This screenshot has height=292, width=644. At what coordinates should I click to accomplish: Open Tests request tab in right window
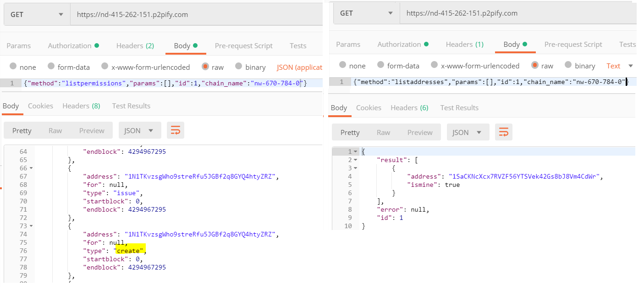pos(627,44)
